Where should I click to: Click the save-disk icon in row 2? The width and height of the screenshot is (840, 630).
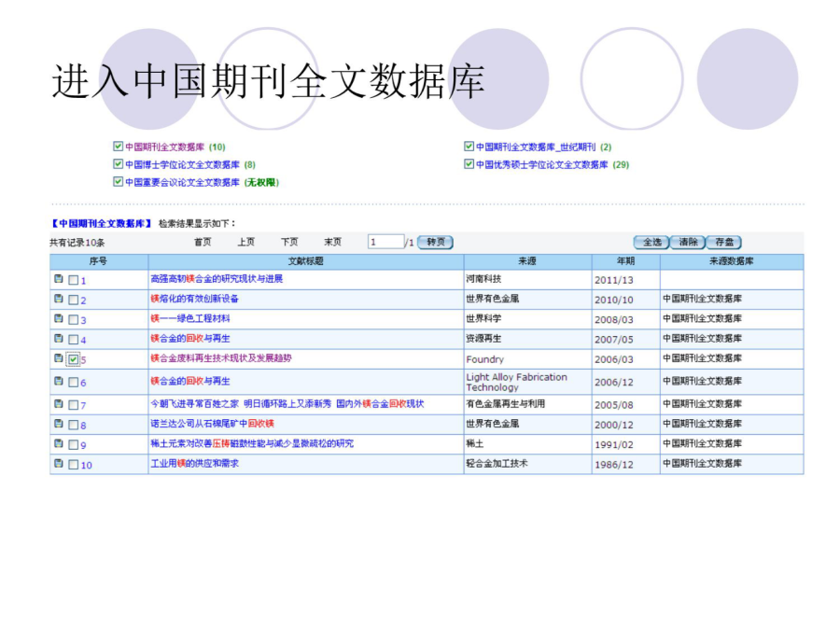pos(59,299)
